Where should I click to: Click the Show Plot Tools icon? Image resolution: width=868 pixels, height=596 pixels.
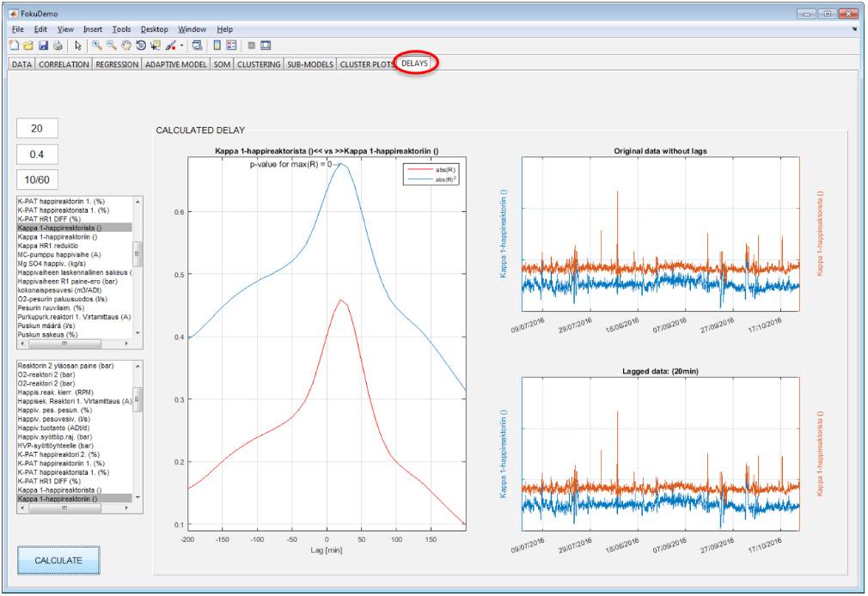(266, 46)
